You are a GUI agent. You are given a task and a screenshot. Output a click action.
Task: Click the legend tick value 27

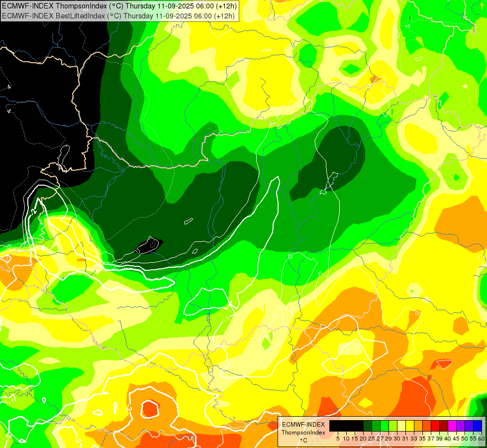tap(380, 439)
